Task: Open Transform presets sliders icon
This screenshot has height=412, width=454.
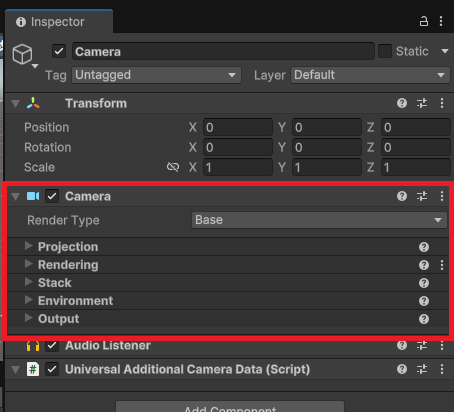Action: (422, 103)
